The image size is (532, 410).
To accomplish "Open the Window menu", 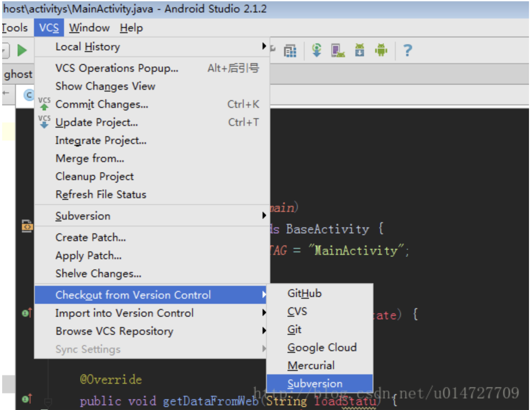I will (89, 28).
